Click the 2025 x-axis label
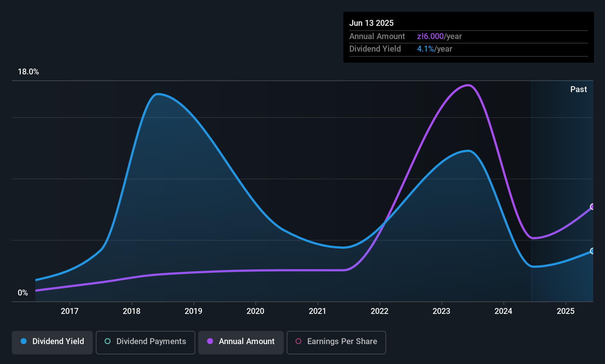Viewport: 605px width, 364px height. (566, 311)
